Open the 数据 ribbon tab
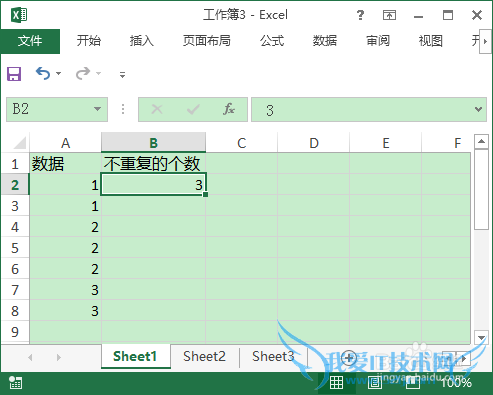The image size is (493, 395). click(x=325, y=41)
